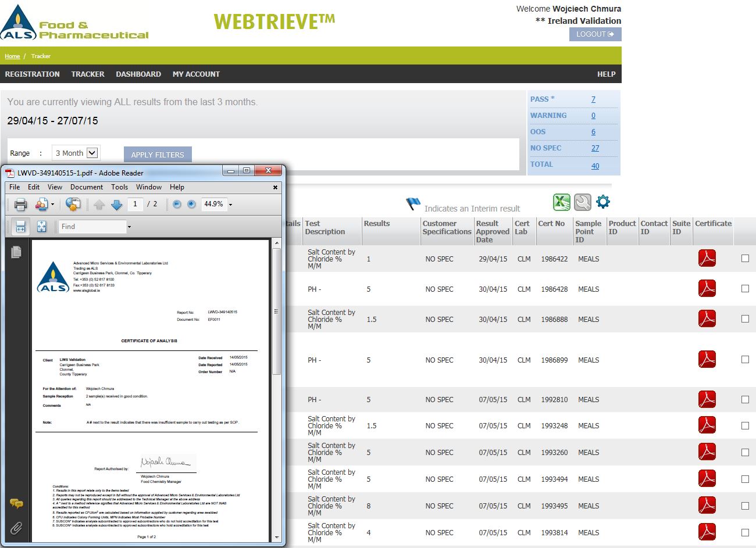Open PDF certificate for Cert No 1993260
Screen dimensions: 756x548
[x=707, y=452]
